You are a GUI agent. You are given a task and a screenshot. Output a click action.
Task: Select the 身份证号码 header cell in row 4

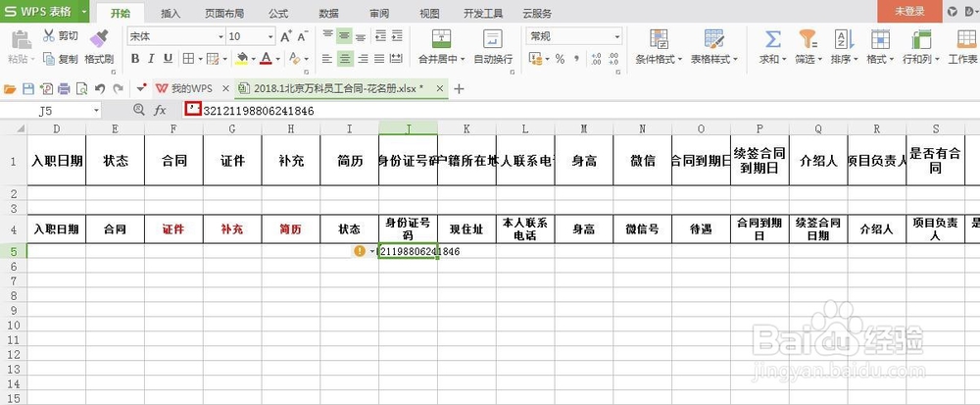coord(408,229)
